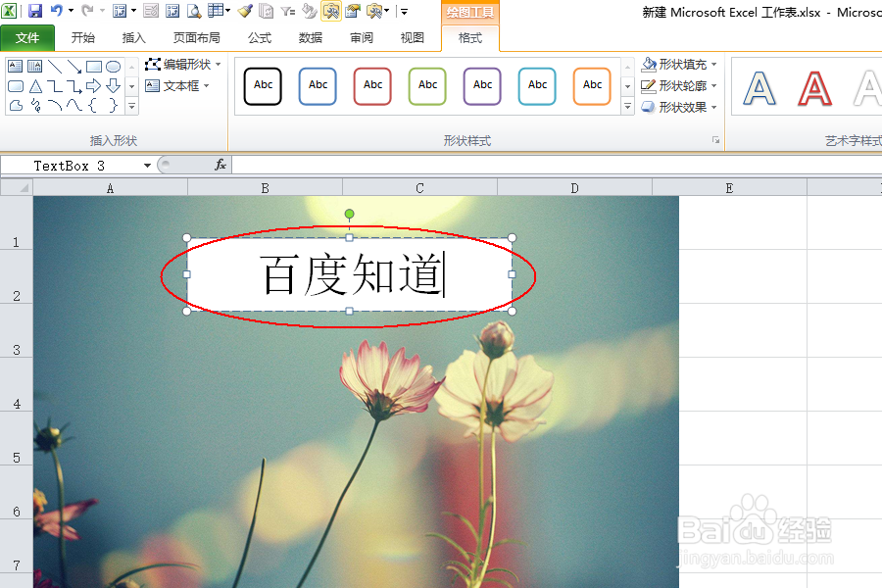Select the oval shape
The height and width of the screenshot is (588, 882).
click(x=113, y=67)
